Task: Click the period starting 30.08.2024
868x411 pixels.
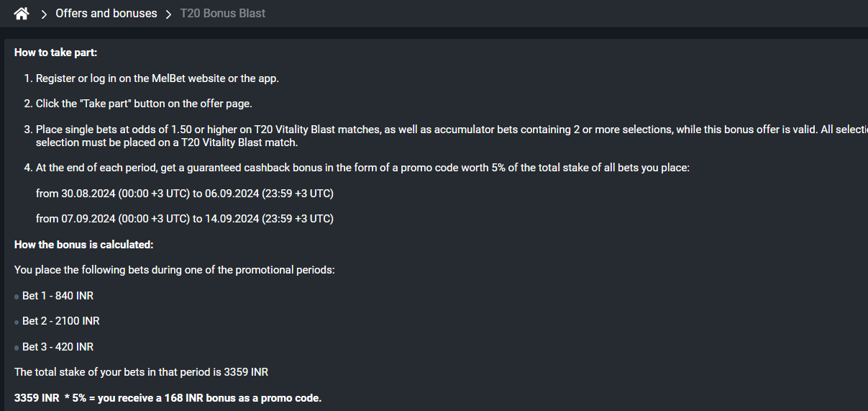Action: click(x=185, y=194)
